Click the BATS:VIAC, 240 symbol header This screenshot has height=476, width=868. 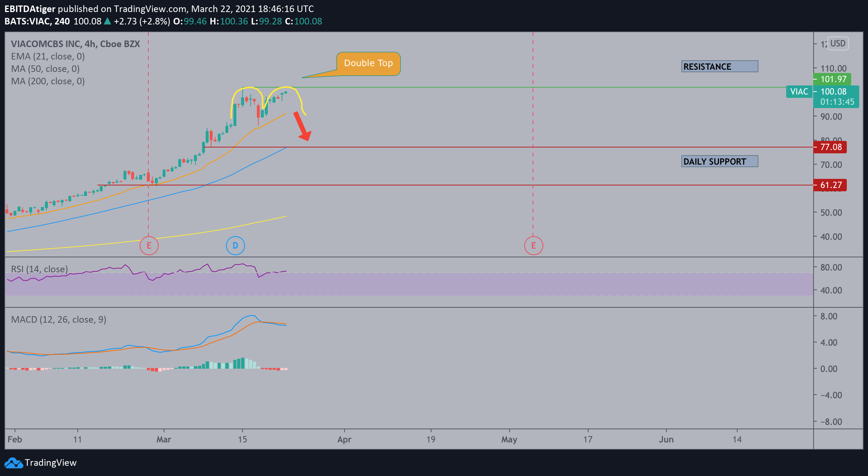[x=37, y=21]
